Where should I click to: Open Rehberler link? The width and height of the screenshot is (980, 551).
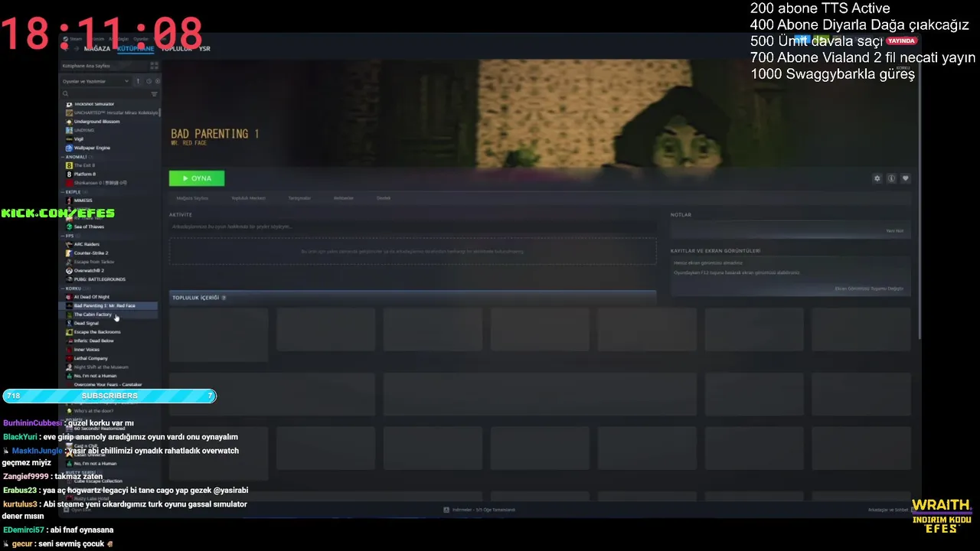tap(344, 198)
